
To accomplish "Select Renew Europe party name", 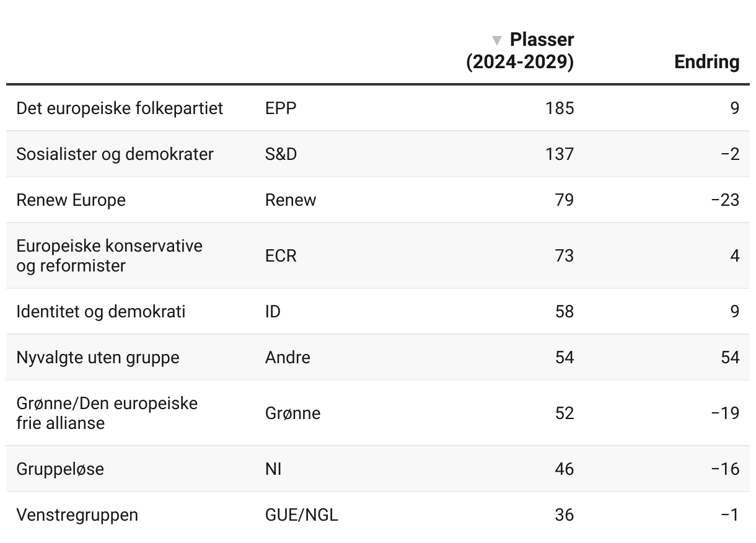I will point(71,200).
